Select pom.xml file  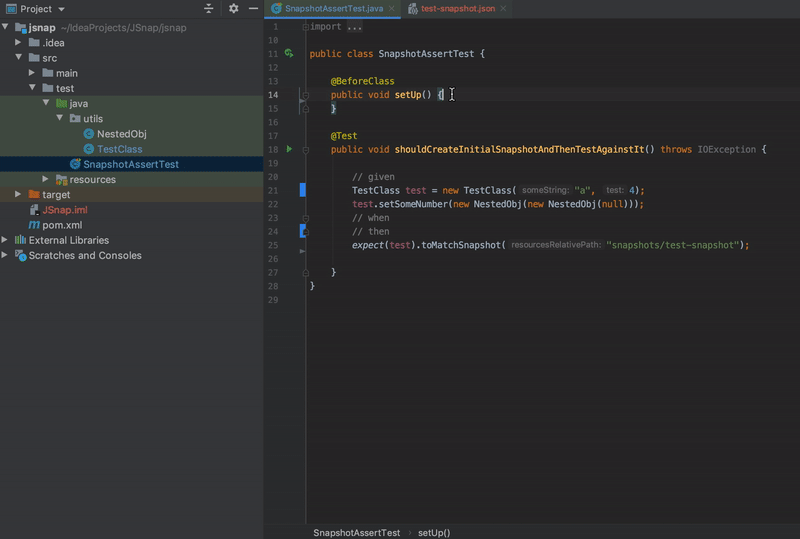pos(62,225)
